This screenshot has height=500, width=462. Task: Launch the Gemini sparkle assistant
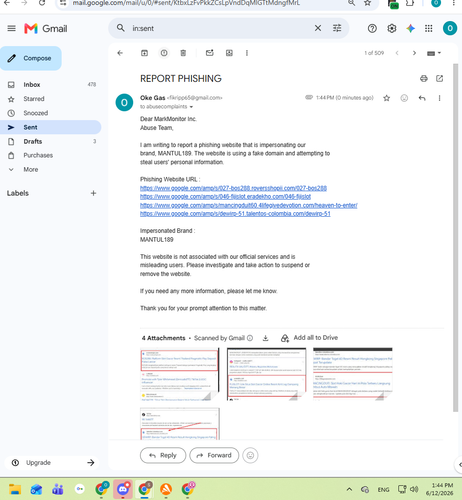tap(410, 29)
